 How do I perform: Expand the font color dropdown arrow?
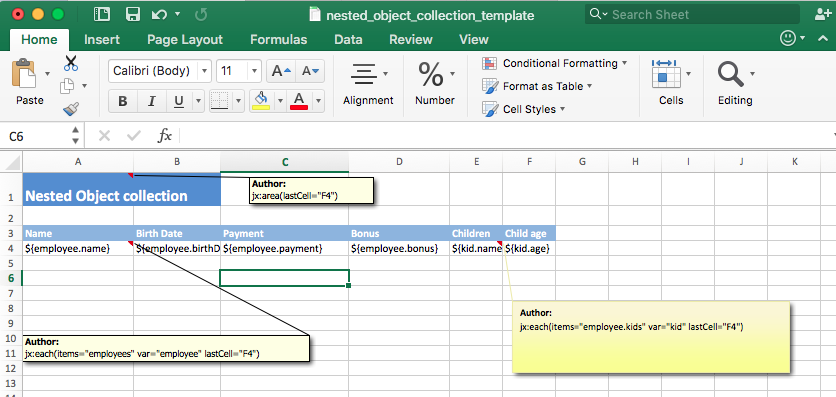(x=318, y=101)
